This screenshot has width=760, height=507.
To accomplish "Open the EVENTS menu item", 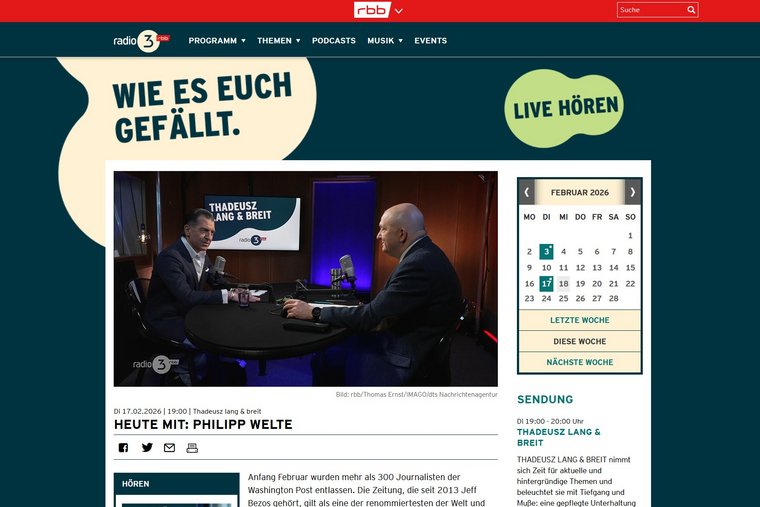I will 430,41.
